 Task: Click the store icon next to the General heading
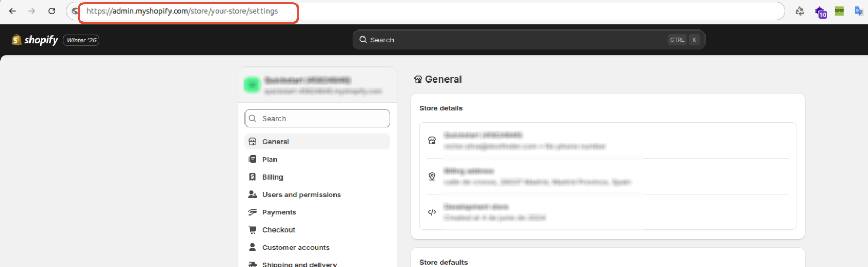[418, 79]
